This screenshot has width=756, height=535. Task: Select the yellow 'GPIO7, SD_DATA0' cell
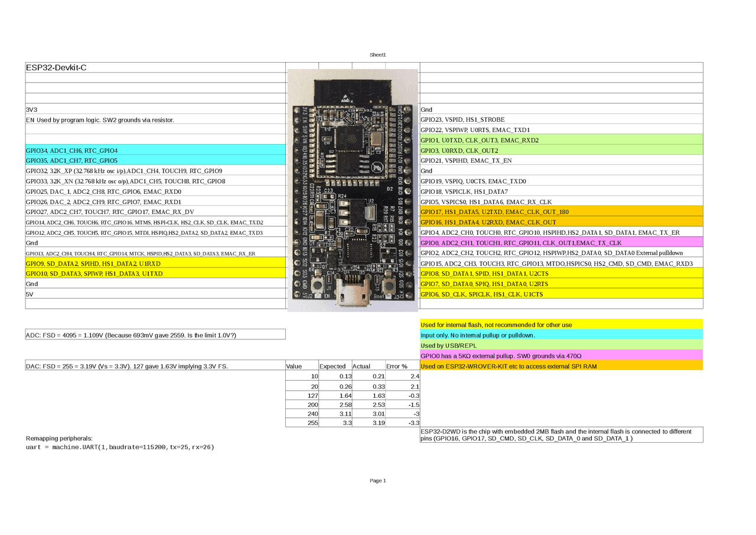click(x=561, y=284)
